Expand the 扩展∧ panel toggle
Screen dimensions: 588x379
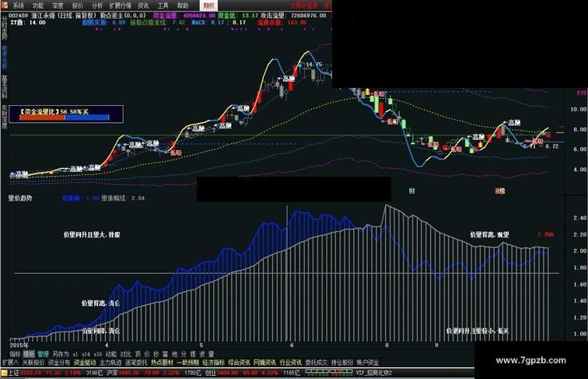[10, 363]
